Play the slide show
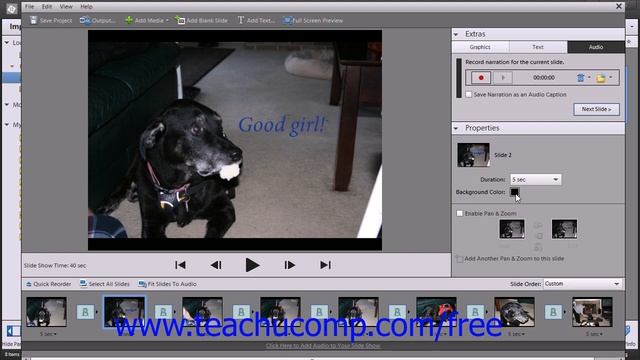The width and height of the screenshot is (640, 360). (x=252, y=265)
